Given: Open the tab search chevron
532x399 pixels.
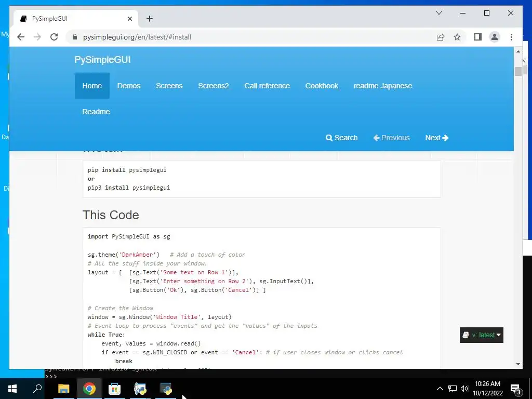Looking at the screenshot, I should point(438,13).
